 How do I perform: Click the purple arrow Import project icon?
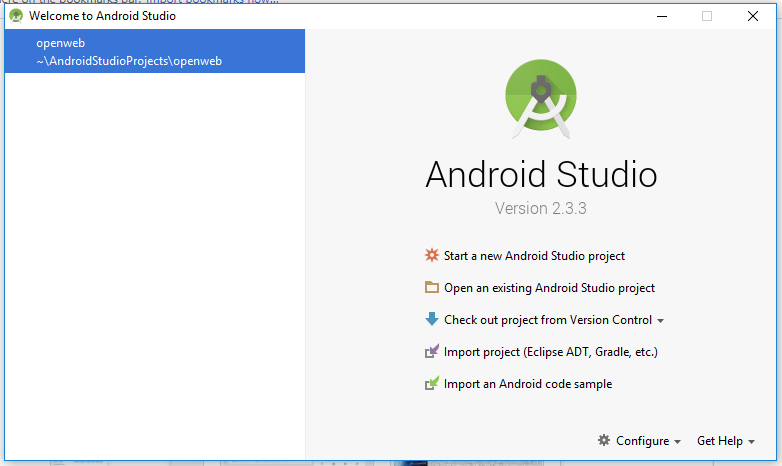(x=431, y=351)
